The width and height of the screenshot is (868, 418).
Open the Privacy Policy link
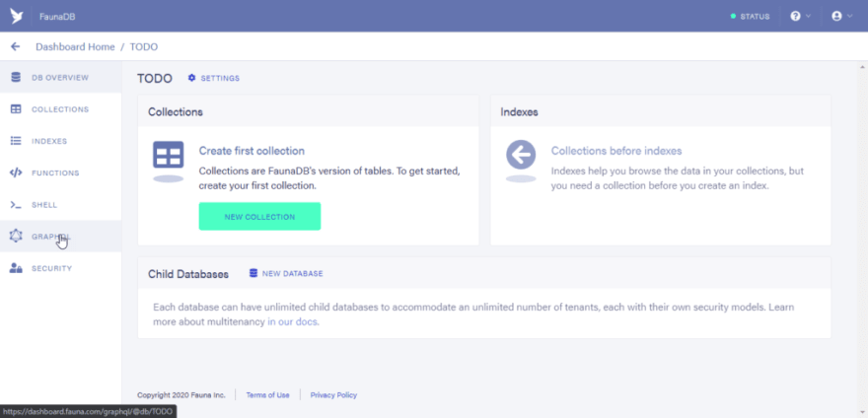[x=333, y=395]
